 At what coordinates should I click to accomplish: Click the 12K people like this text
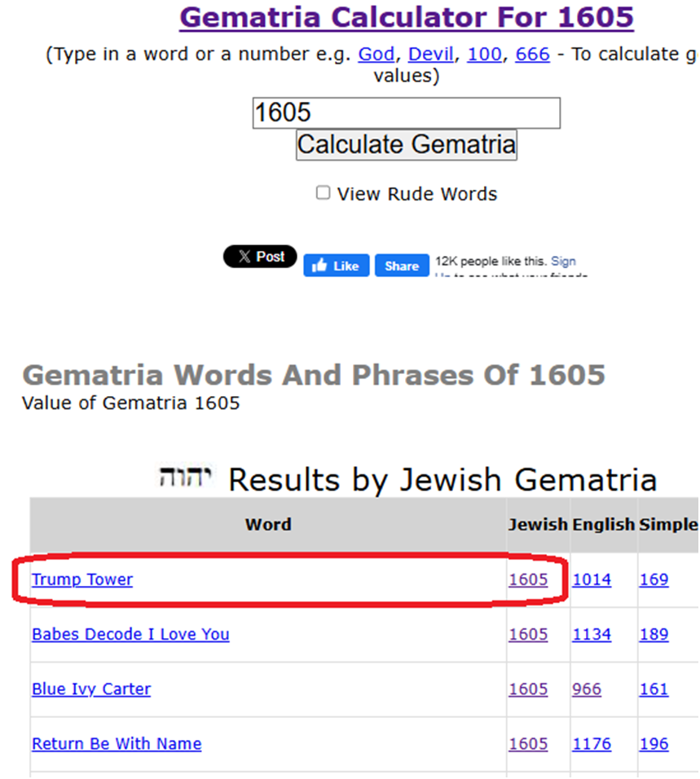coord(491,261)
